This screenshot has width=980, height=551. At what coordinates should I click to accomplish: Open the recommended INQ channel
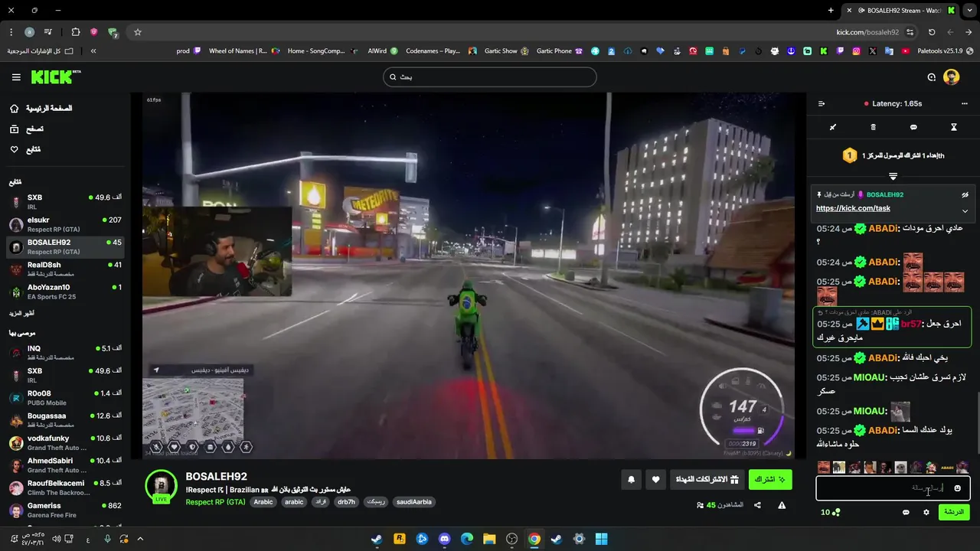point(65,353)
